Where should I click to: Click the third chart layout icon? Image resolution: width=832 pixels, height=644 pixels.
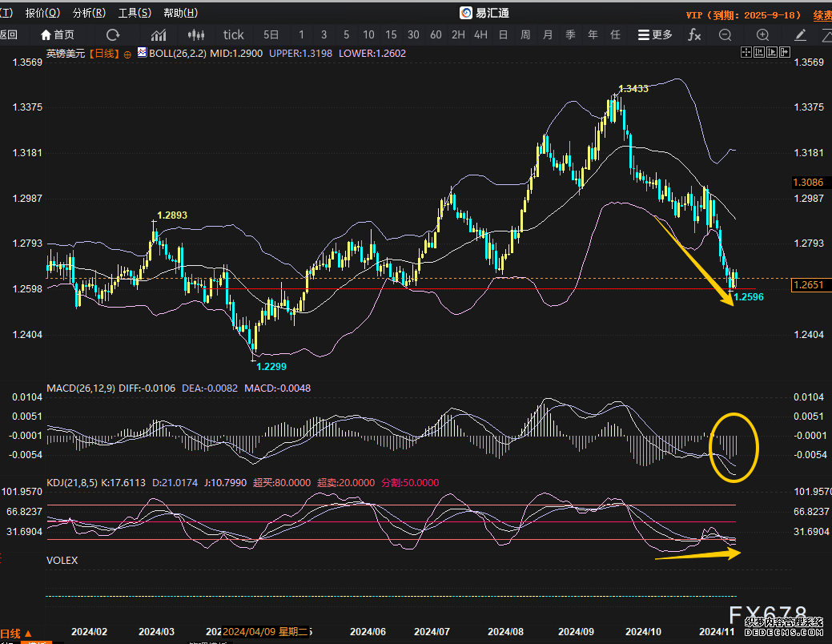(x=771, y=52)
